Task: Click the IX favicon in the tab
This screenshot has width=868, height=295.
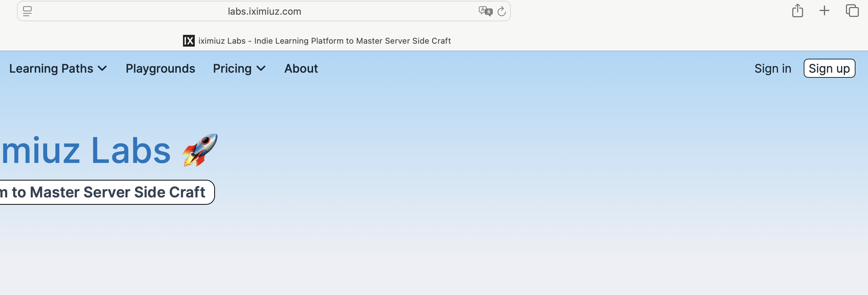Action: coord(189,41)
